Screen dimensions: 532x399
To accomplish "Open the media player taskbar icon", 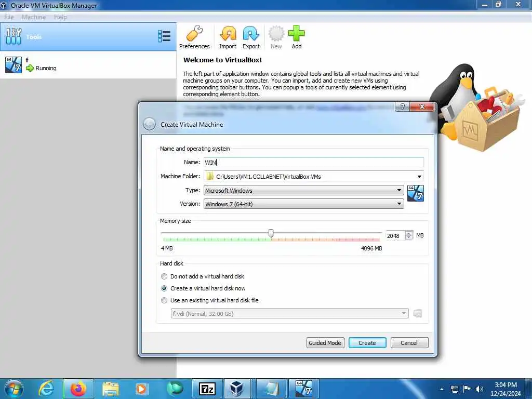I will [141, 389].
